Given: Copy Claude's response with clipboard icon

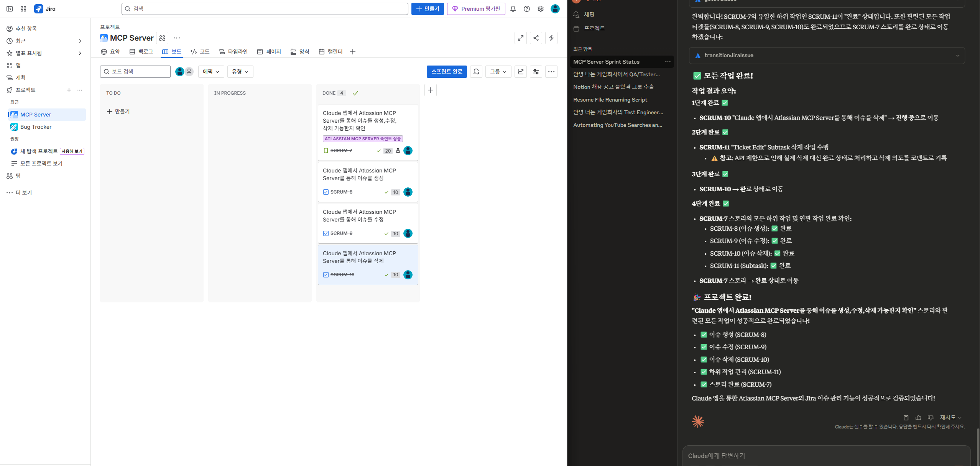Looking at the screenshot, I should pos(906,418).
